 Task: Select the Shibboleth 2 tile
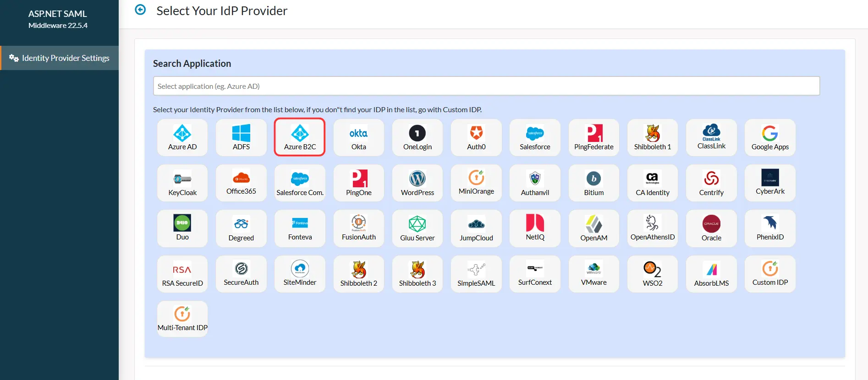pos(359,274)
